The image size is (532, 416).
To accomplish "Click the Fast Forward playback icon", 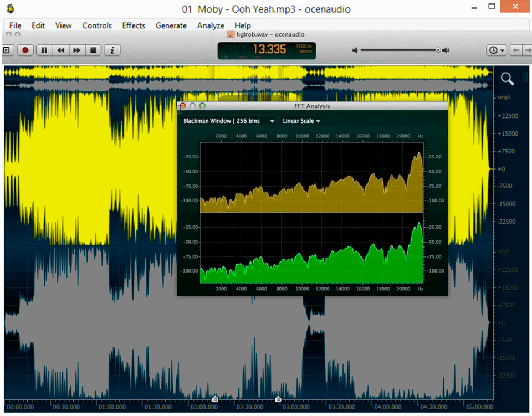I will point(77,50).
